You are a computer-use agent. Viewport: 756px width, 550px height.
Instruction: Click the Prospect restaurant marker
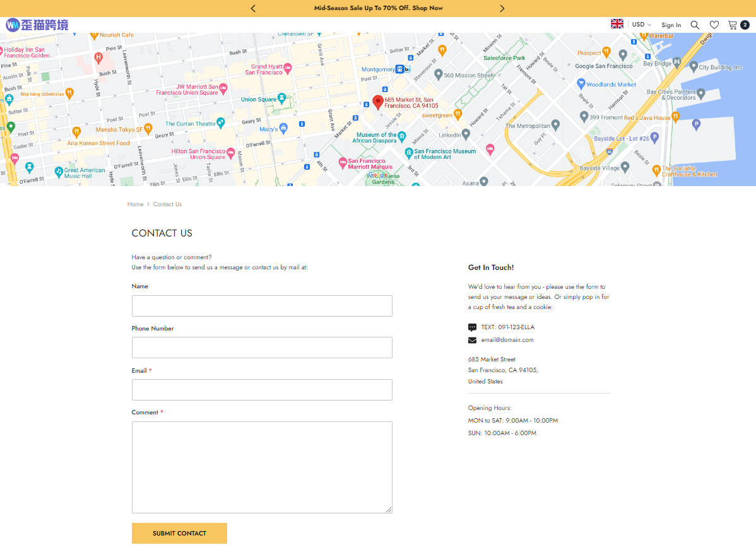pyautogui.click(x=606, y=52)
